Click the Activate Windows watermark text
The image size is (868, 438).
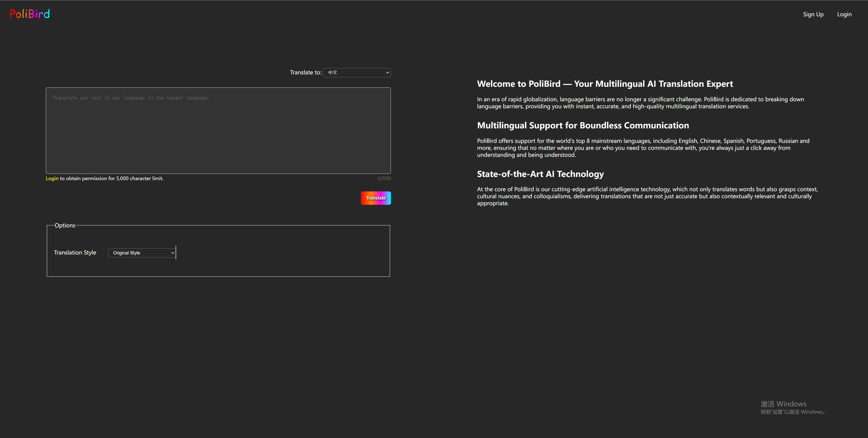783,404
